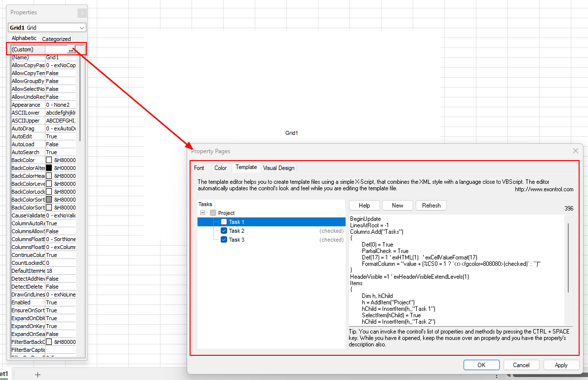Switch to the Categorized tab

click(x=56, y=39)
